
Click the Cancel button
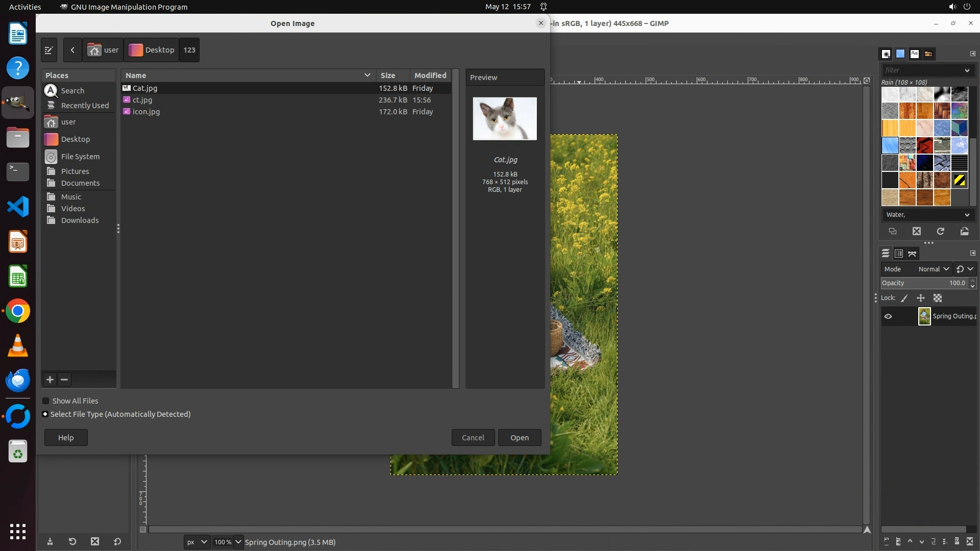473,438
